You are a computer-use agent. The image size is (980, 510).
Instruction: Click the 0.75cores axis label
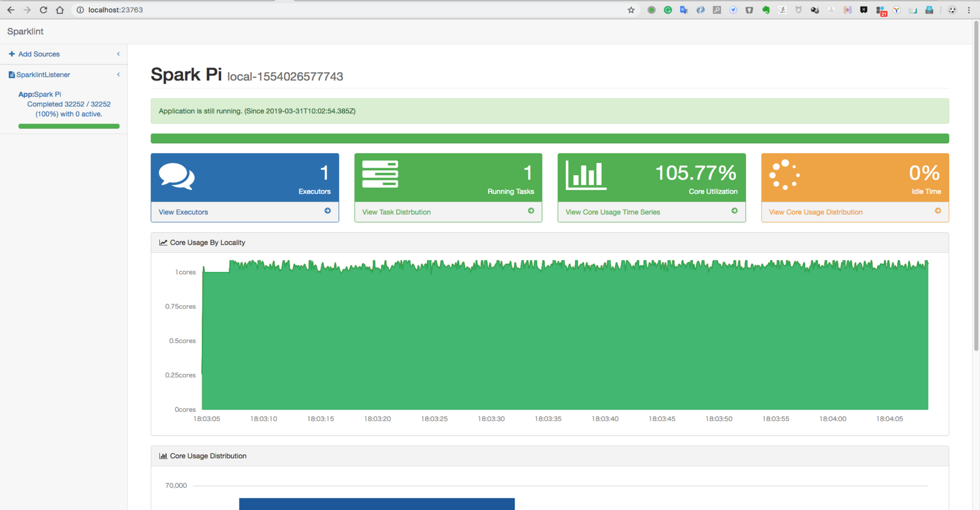click(x=180, y=306)
